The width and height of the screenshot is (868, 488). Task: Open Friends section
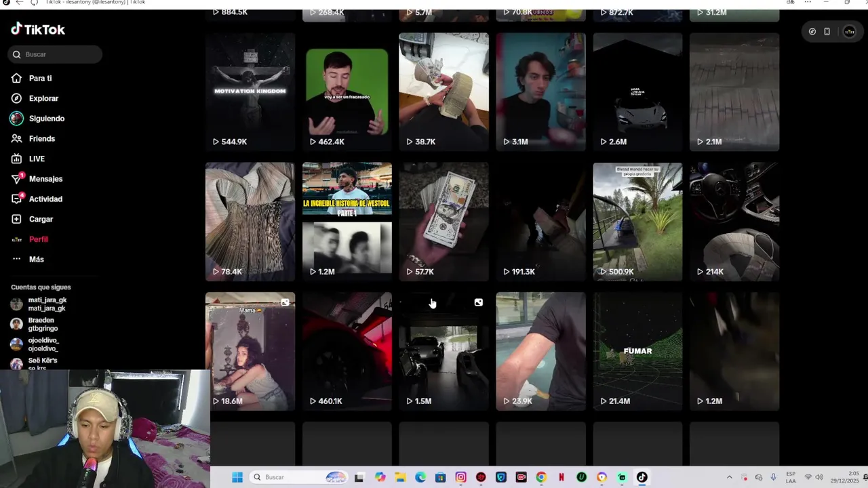coord(41,138)
